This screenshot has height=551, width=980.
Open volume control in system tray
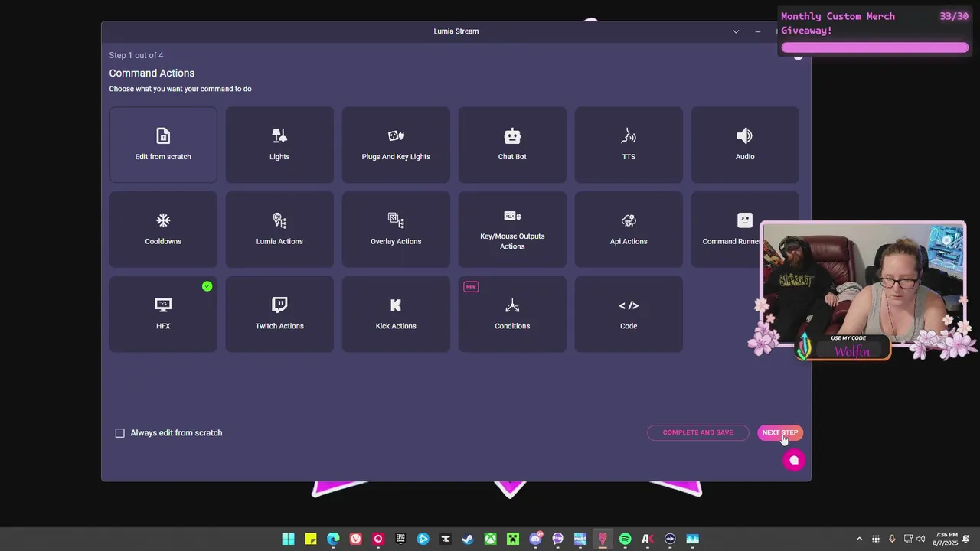coord(920,539)
